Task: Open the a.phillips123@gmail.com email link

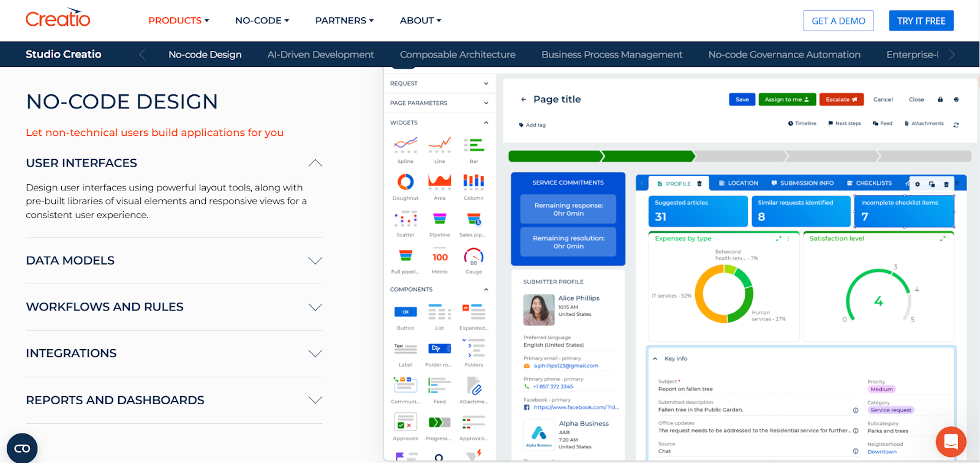Action: 566,366
